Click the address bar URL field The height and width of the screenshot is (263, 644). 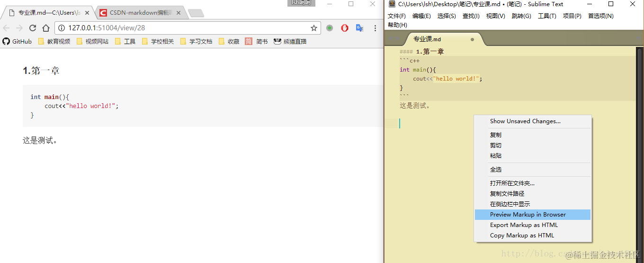pyautogui.click(x=187, y=28)
